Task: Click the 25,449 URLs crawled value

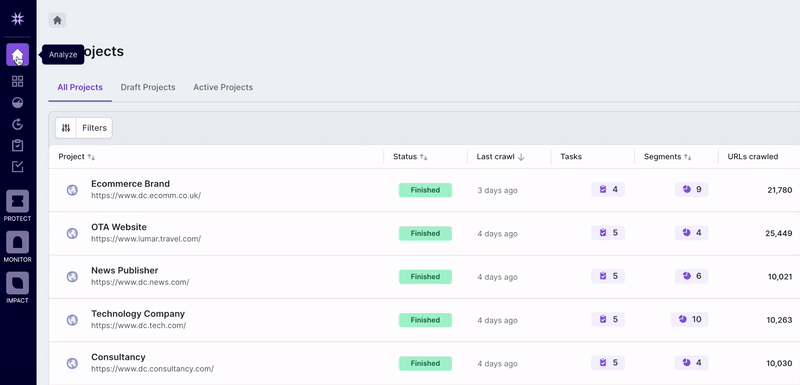Action: point(779,234)
